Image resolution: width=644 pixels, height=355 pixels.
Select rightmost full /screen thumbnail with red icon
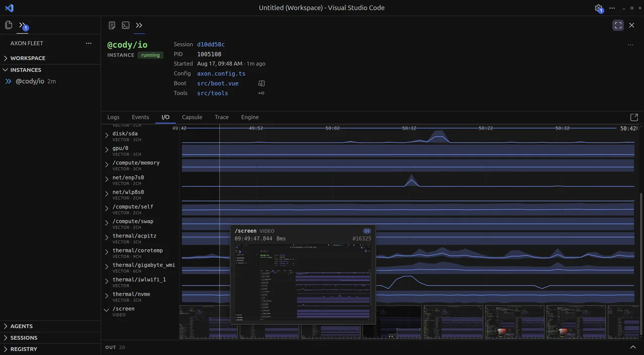pyautogui.click(x=576, y=322)
